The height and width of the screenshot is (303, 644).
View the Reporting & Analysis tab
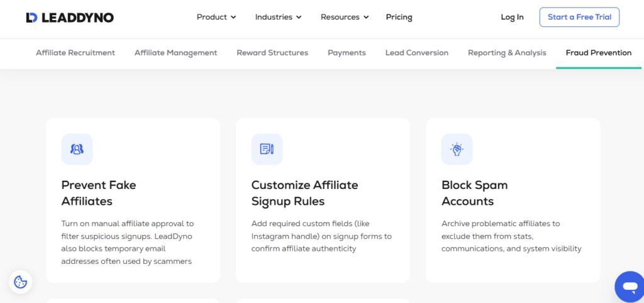[507, 53]
